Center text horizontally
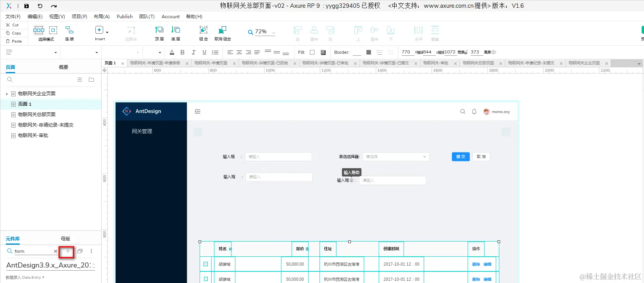This screenshot has height=283, width=644. point(239,52)
